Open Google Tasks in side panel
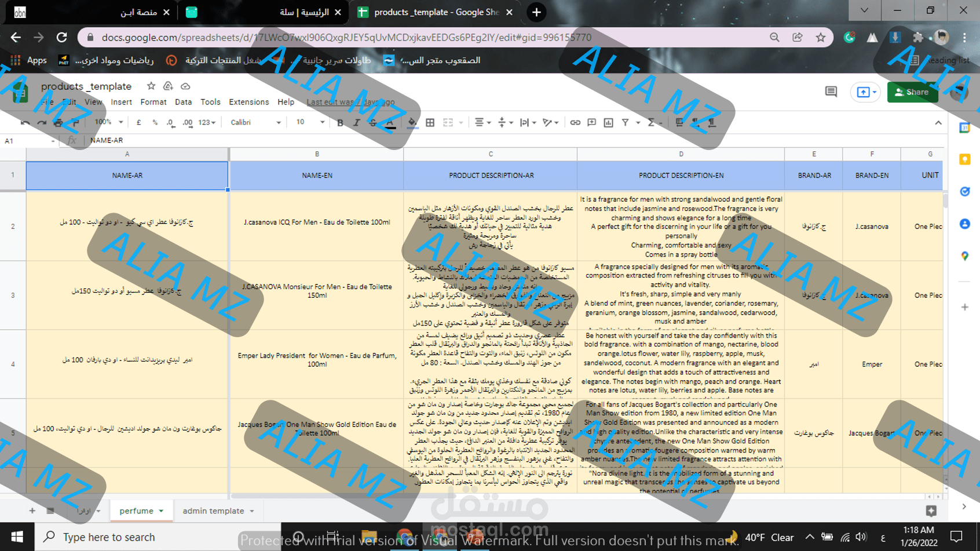 [x=965, y=192]
